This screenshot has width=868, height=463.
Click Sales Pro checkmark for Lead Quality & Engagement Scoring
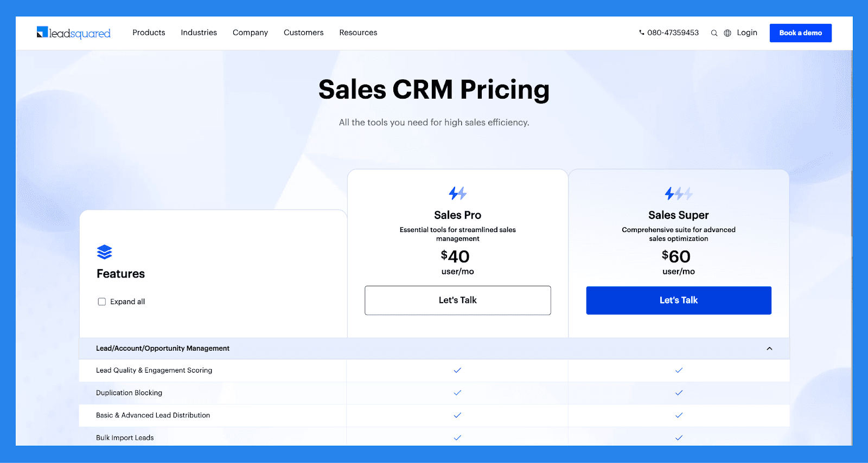tap(457, 370)
